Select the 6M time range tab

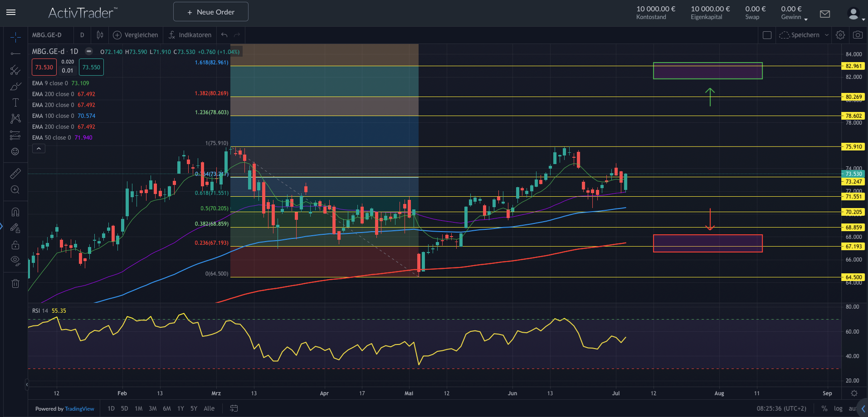click(167, 408)
